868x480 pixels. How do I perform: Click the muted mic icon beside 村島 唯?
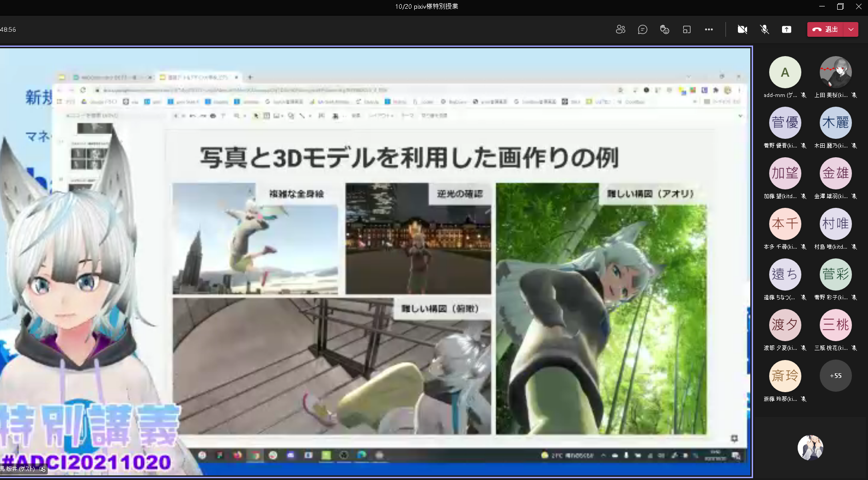point(854,247)
